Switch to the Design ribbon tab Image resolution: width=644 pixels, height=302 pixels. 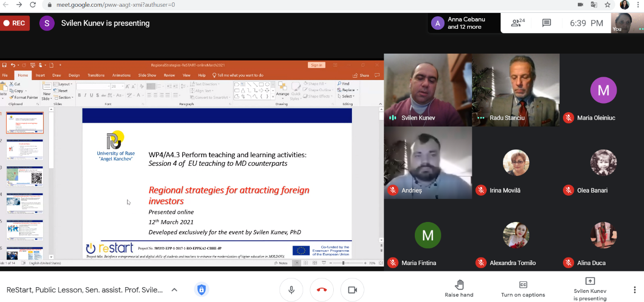coord(74,75)
